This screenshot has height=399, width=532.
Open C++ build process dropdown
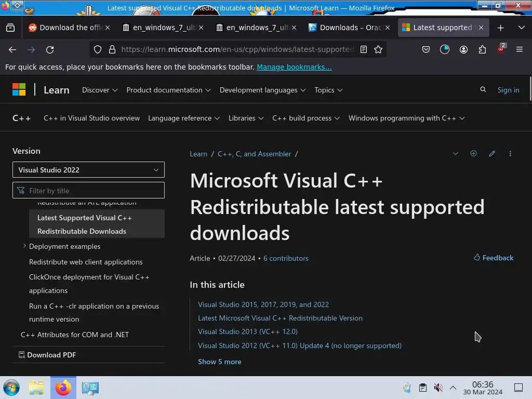point(306,118)
